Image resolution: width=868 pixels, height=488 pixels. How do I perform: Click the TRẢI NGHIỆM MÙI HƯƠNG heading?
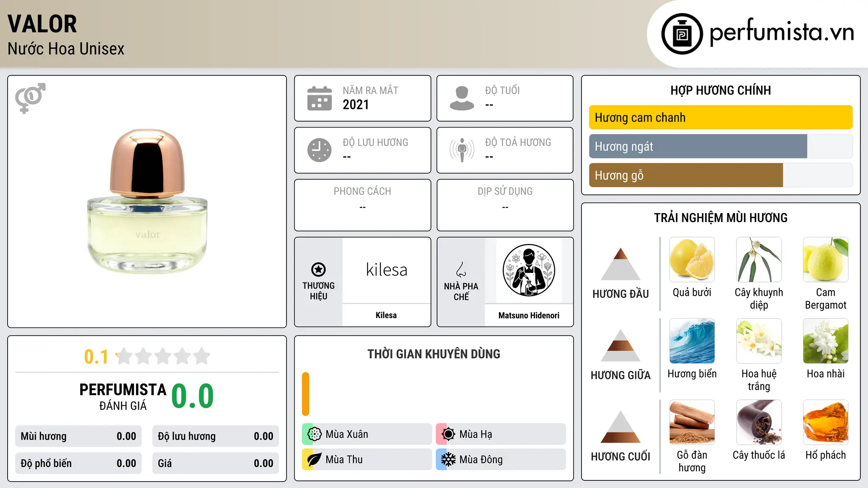pyautogui.click(x=721, y=218)
